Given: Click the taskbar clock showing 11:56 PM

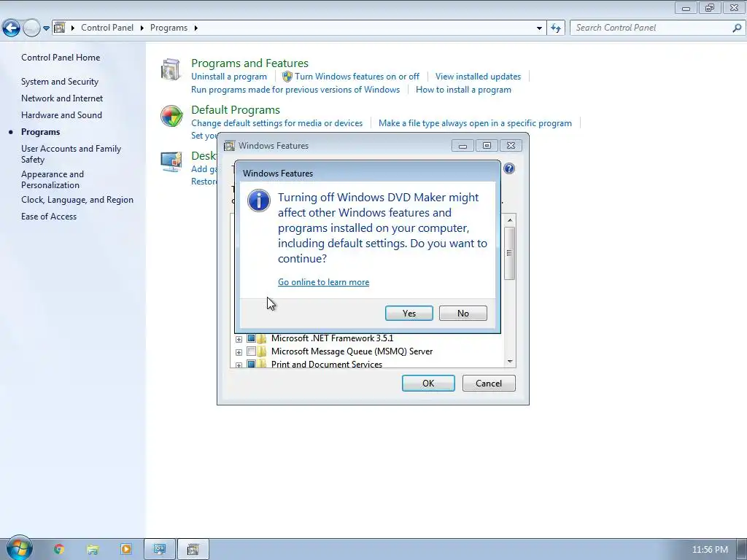Looking at the screenshot, I should tap(710, 550).
